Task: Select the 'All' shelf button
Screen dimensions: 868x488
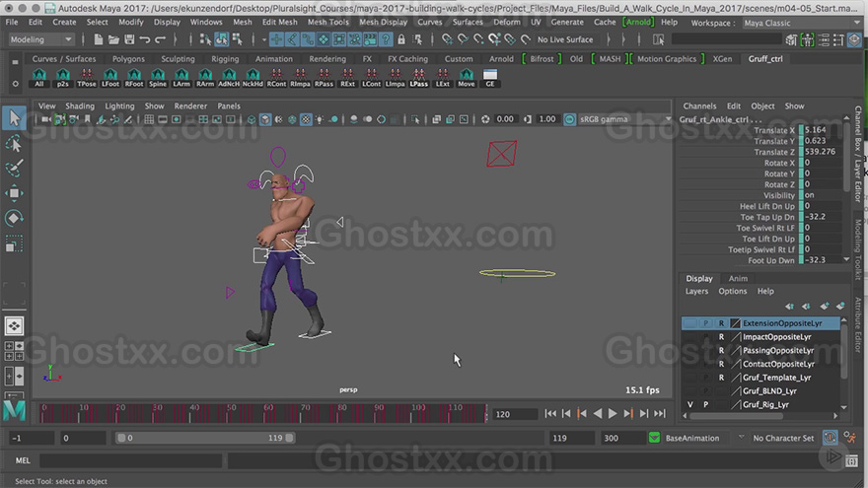Action: 38,78
